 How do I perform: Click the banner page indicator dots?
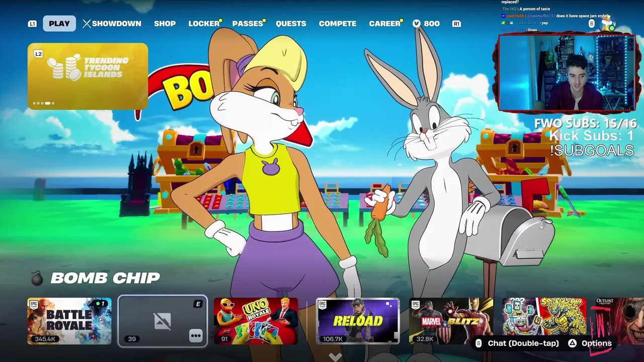(44, 103)
